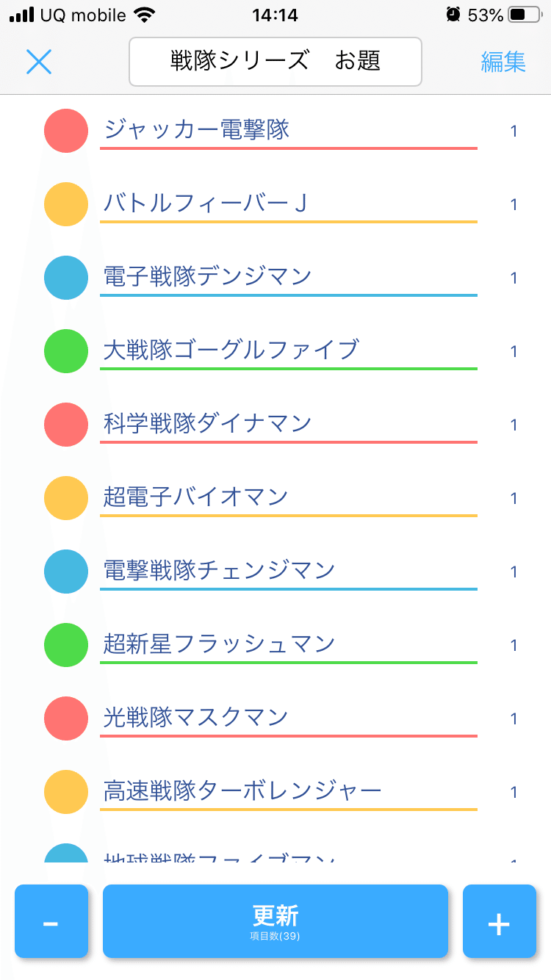
Task: Edit the title field 戦隊シリーズ お題
Action: pos(275,62)
